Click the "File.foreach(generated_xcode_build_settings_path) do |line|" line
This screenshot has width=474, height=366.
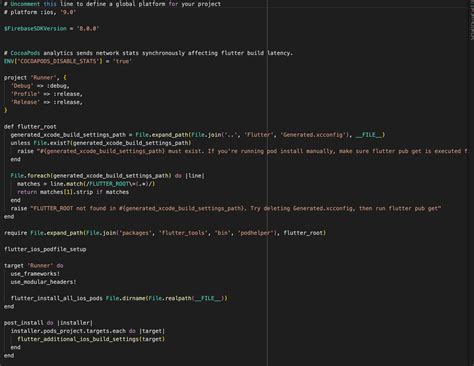coord(108,176)
